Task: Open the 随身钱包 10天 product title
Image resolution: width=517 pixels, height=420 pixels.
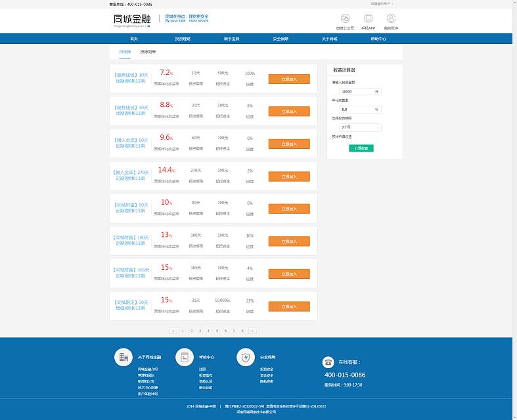Action: [x=131, y=78]
